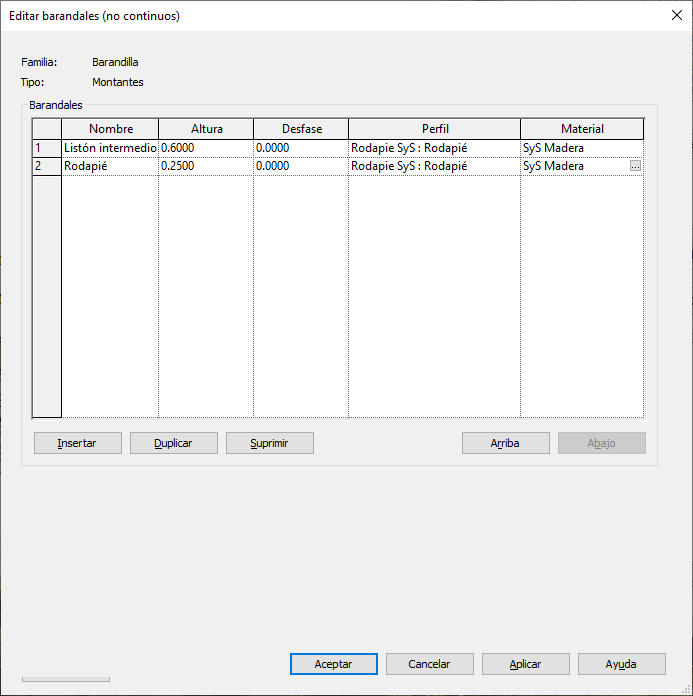Screen dimensions: 693x696
Task: Click Material cell of Listón intermedio row
Action: click(581, 148)
